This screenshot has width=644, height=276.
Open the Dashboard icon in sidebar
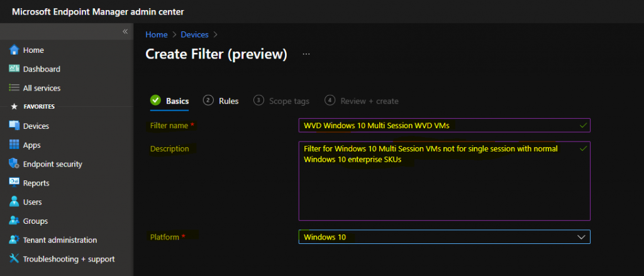[x=14, y=69]
